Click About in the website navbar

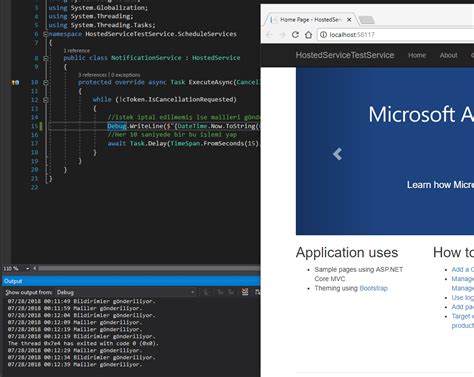(448, 55)
